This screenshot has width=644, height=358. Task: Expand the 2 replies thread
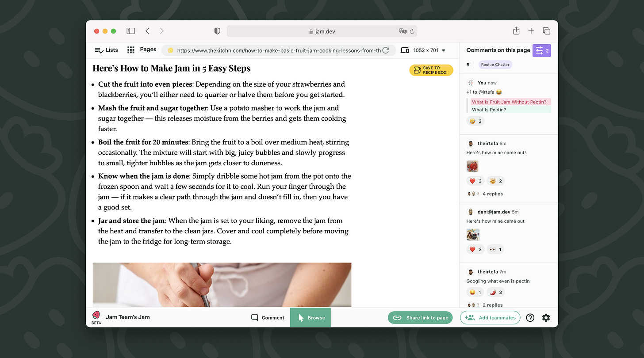[x=492, y=305]
